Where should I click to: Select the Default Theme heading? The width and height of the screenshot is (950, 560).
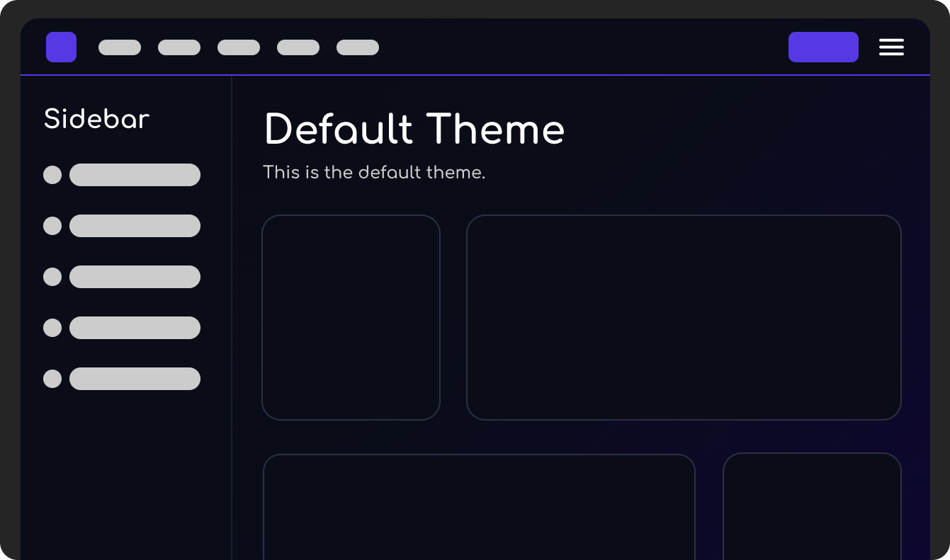414,130
